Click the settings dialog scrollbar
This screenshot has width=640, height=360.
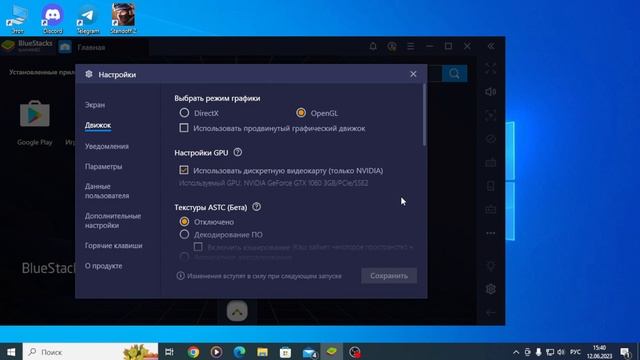point(424,115)
